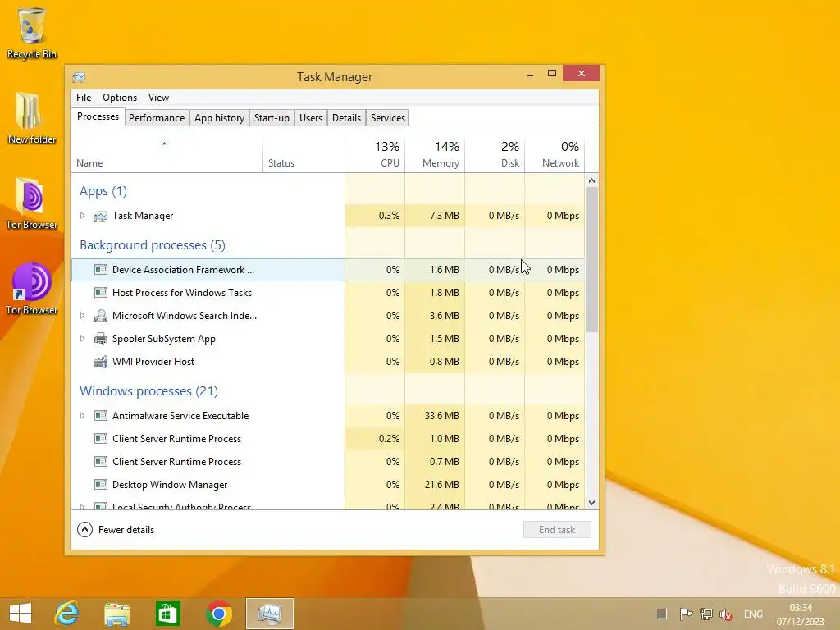The width and height of the screenshot is (840, 630).
Task: Click the Apps (1) group heading
Action: click(103, 191)
